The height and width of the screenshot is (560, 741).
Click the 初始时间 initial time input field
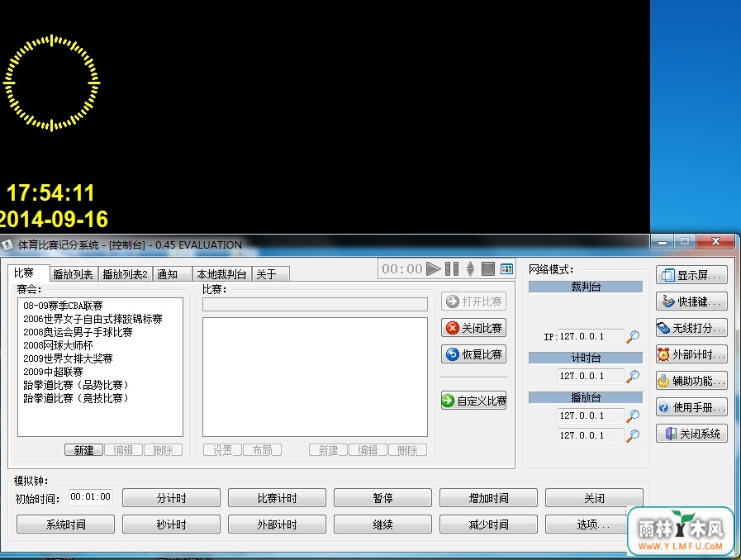[x=90, y=497]
